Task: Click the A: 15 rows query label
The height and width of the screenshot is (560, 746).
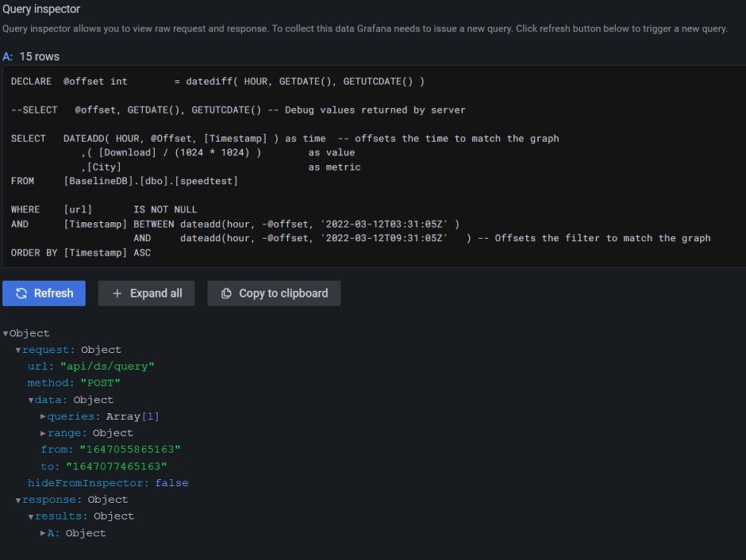Action: (31, 56)
